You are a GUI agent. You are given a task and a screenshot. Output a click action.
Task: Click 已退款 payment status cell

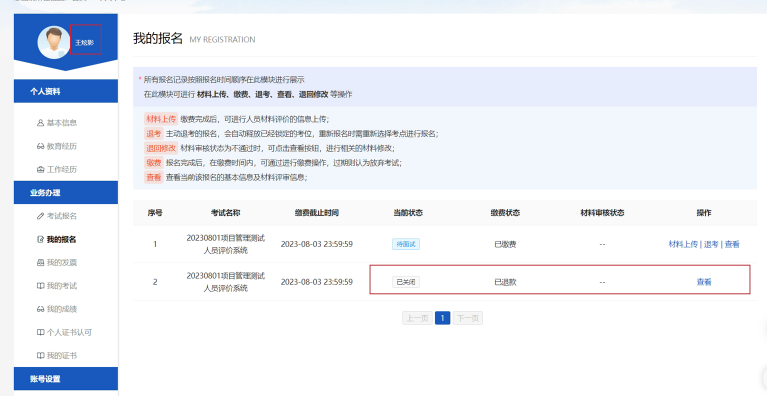pyautogui.click(x=505, y=282)
